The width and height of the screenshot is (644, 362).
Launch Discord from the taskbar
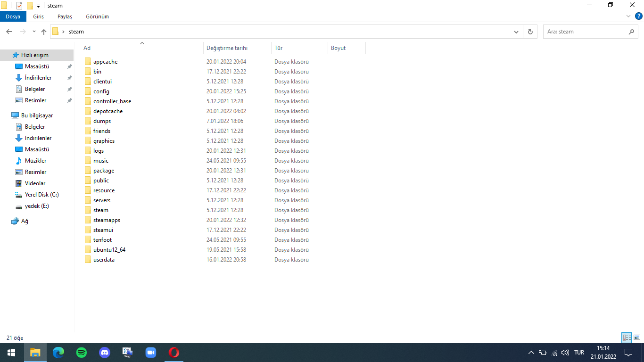pyautogui.click(x=105, y=353)
